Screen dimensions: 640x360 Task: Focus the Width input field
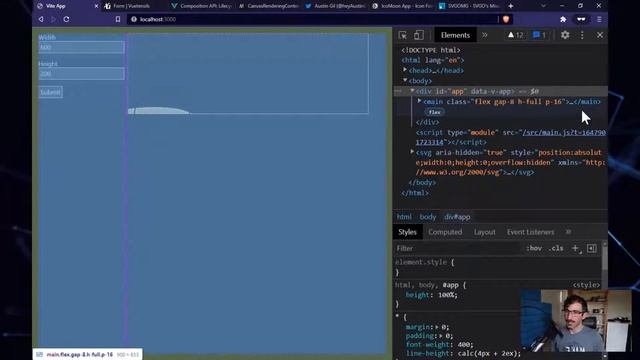pyautogui.click(x=82, y=47)
